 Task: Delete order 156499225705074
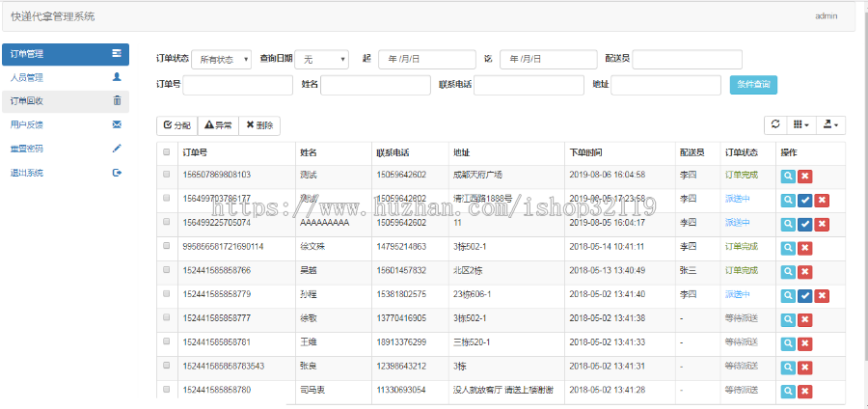pos(822,224)
